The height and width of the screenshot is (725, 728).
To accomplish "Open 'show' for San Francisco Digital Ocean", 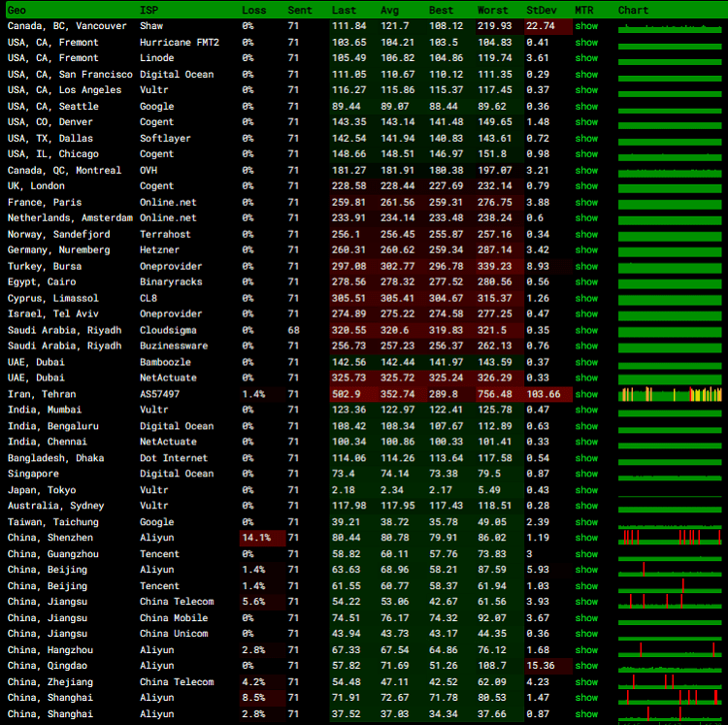I will point(586,75).
